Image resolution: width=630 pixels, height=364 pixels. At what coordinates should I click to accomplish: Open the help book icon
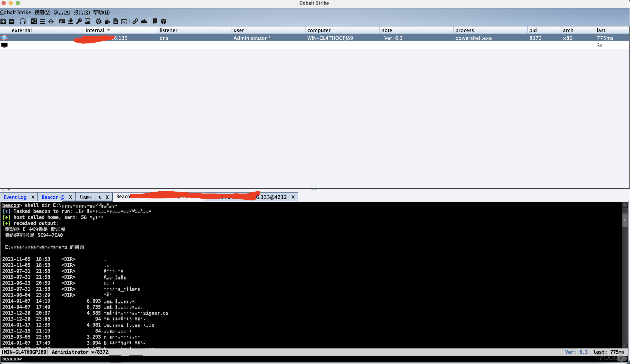coord(155,21)
